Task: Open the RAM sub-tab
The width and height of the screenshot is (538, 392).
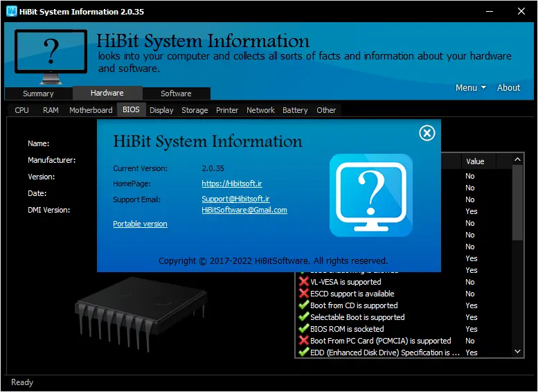Action: point(51,110)
